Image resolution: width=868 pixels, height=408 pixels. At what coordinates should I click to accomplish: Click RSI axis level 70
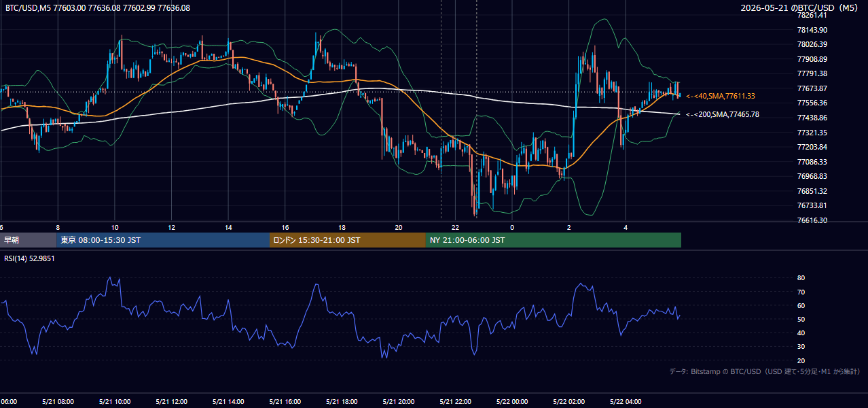(x=801, y=292)
